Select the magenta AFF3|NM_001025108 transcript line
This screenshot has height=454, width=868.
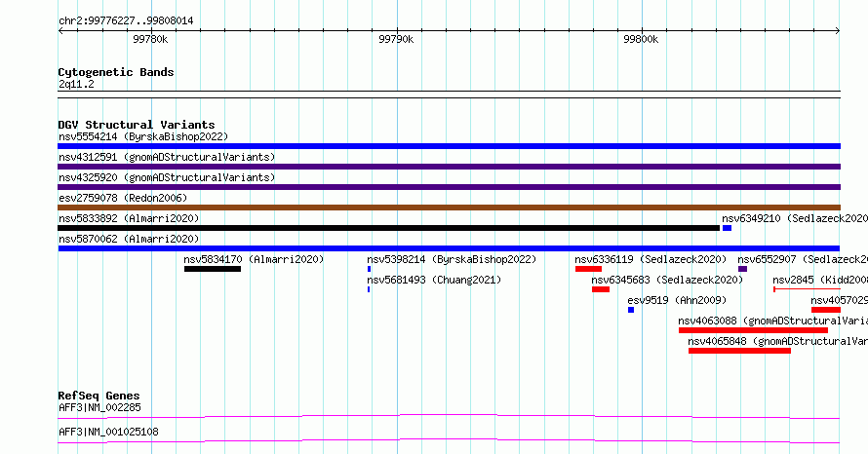(449, 440)
